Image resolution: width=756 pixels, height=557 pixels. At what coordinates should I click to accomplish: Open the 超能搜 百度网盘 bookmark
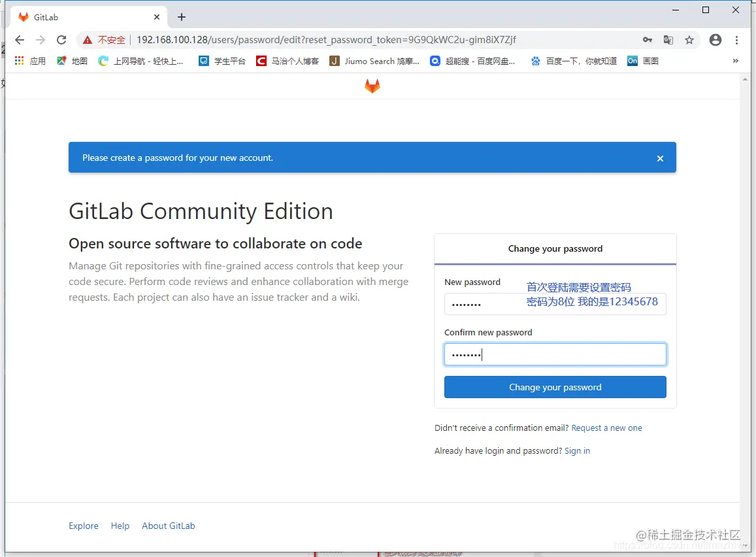473,61
